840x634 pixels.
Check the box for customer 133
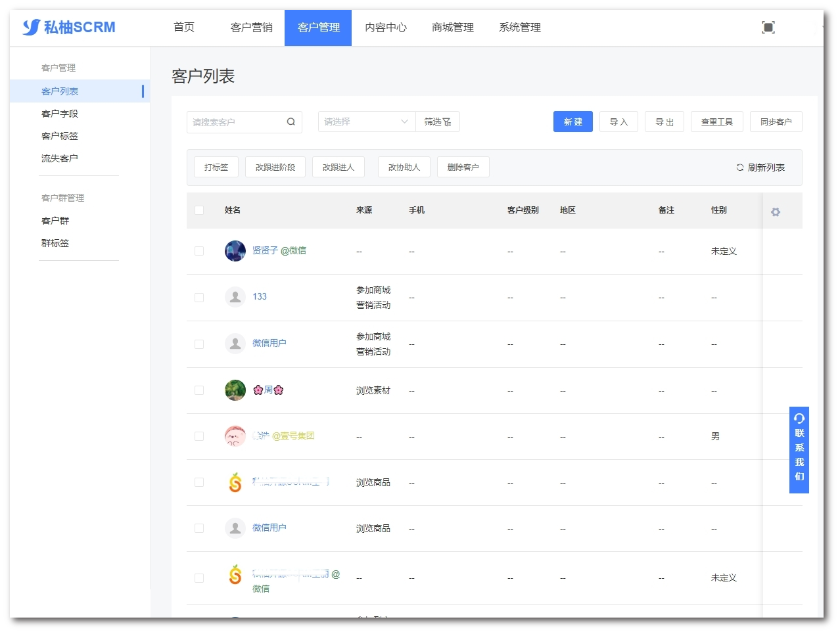tap(199, 298)
